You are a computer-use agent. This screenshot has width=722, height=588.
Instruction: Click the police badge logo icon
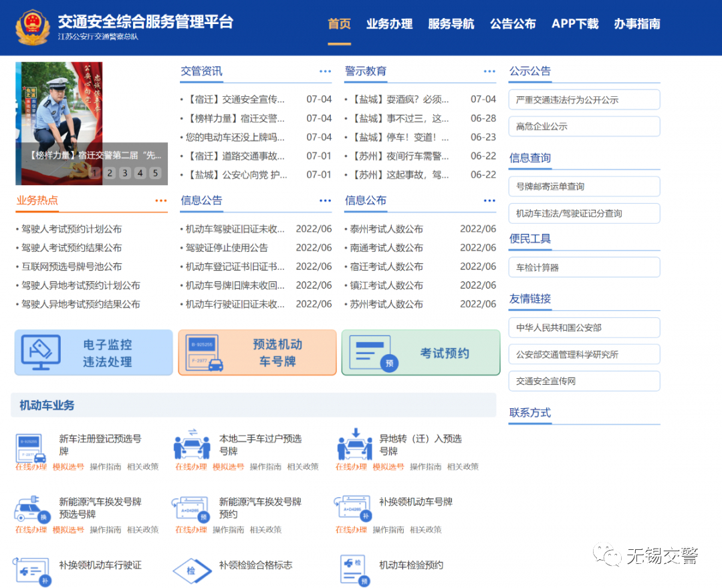click(x=32, y=27)
